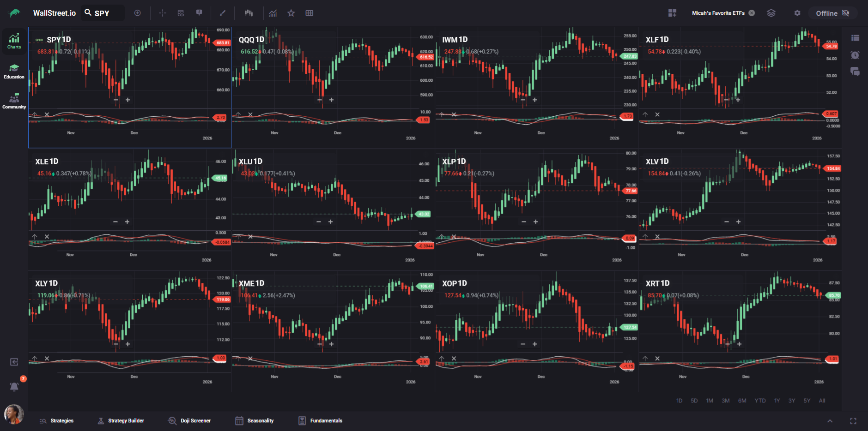Click the favorites star icon
Screen dimensions: 868x431
coord(291,13)
